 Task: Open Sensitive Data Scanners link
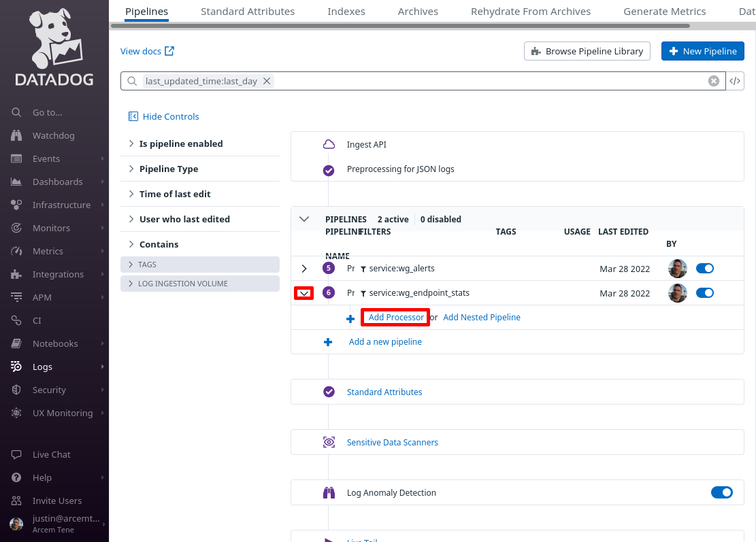[x=393, y=442]
